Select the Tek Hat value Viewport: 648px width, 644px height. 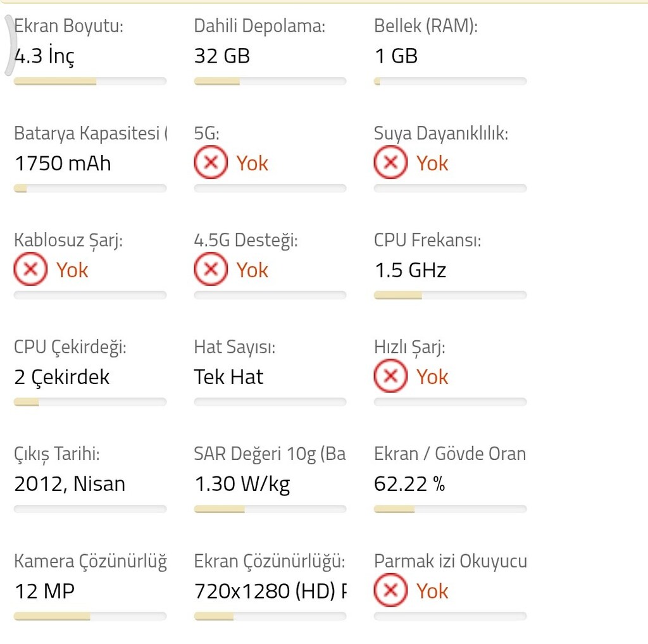(228, 377)
